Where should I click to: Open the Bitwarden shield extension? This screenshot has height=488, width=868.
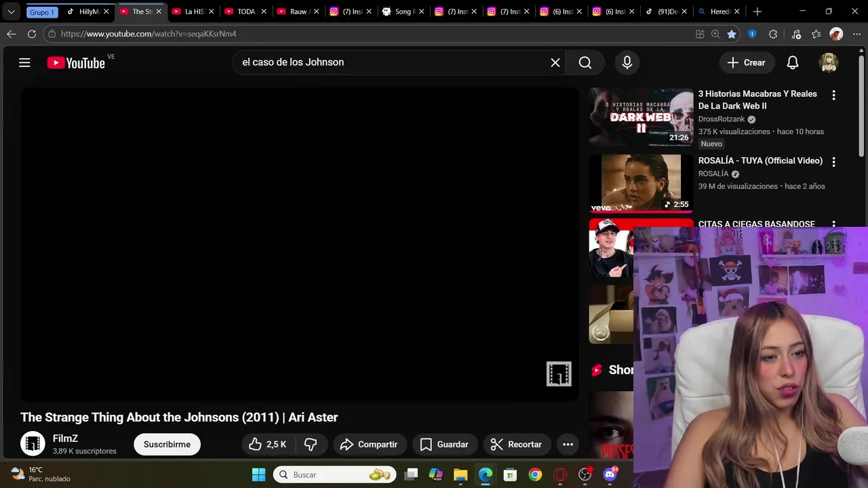[x=752, y=34]
